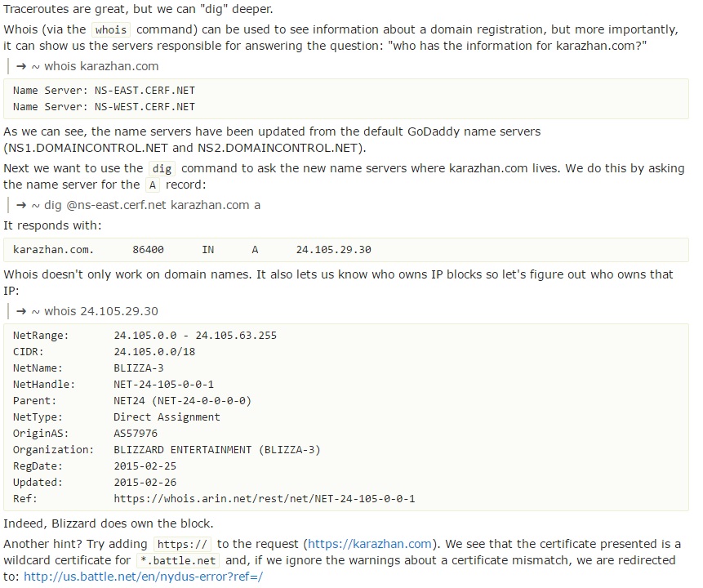This screenshot has height=588, width=703.
Task: Click the NetHandle value NET-24-105-0-0-1
Action: pos(164,385)
